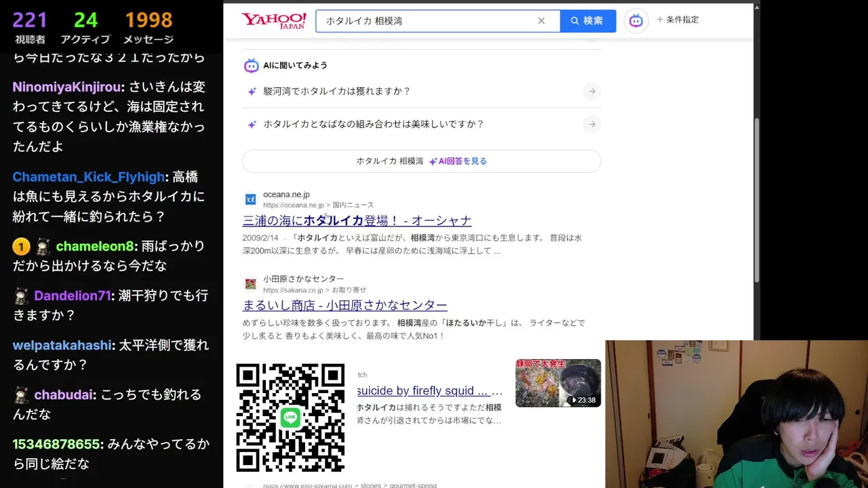868x488 pixels.
Task: Open the 23:38 video thumbnail
Action: coord(558,383)
